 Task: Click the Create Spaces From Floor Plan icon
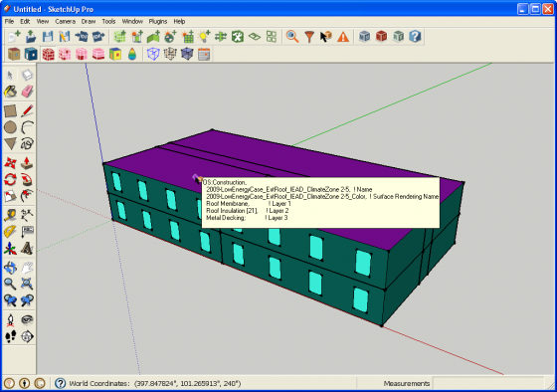pyautogui.click(x=255, y=37)
